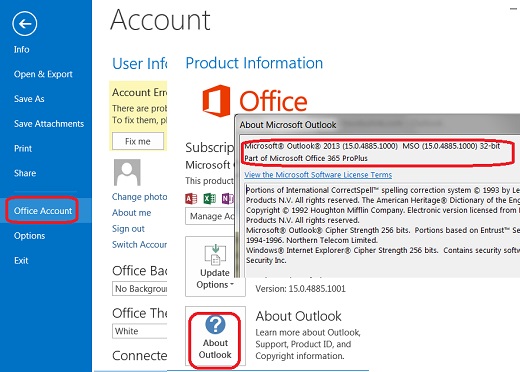Click inside the copyright notices text box
The width and height of the screenshot is (520, 372).
tap(382, 230)
